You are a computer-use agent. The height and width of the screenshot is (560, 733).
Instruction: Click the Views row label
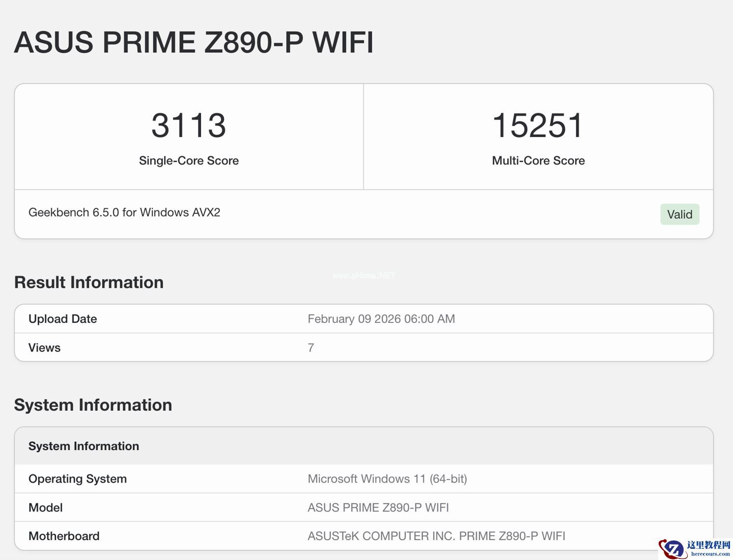tap(44, 348)
